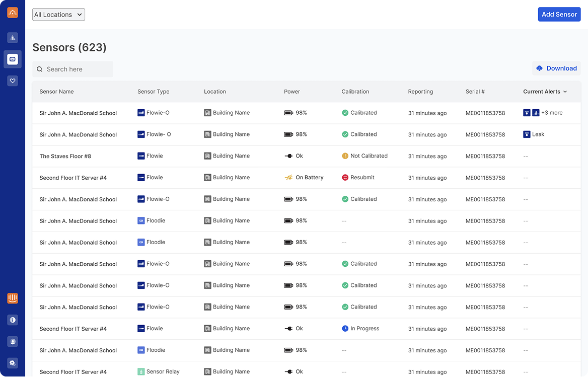The width and height of the screenshot is (588, 377).
Task: Click the Leak alert icon
Action: (527, 134)
